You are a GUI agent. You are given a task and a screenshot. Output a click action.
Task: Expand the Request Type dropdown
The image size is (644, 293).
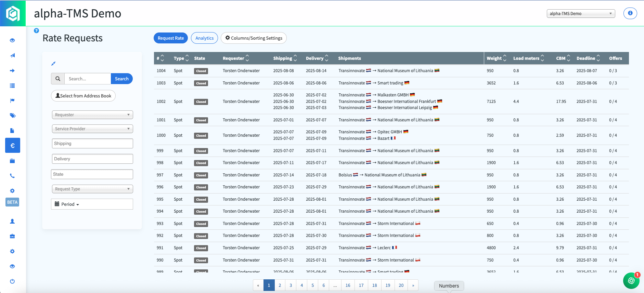[x=92, y=189]
